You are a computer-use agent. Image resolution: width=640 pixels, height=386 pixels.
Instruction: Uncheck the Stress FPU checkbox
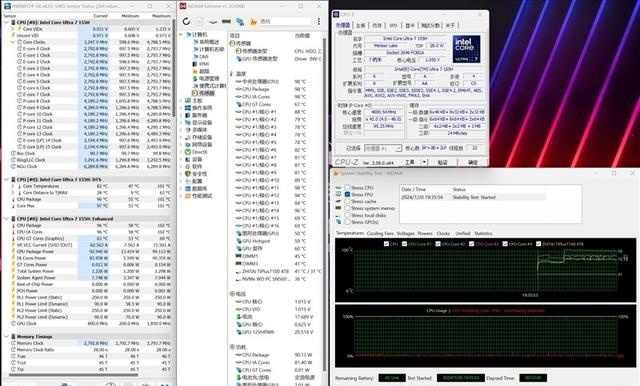(x=347, y=195)
